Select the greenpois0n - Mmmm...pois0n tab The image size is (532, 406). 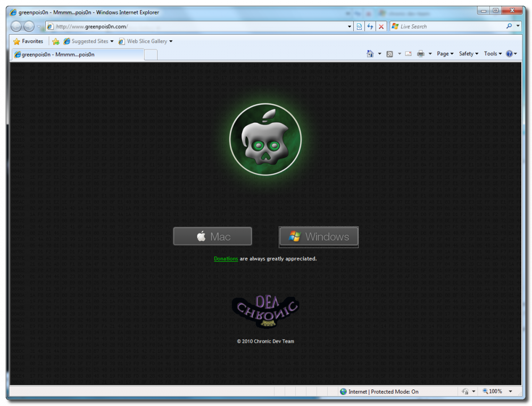78,54
